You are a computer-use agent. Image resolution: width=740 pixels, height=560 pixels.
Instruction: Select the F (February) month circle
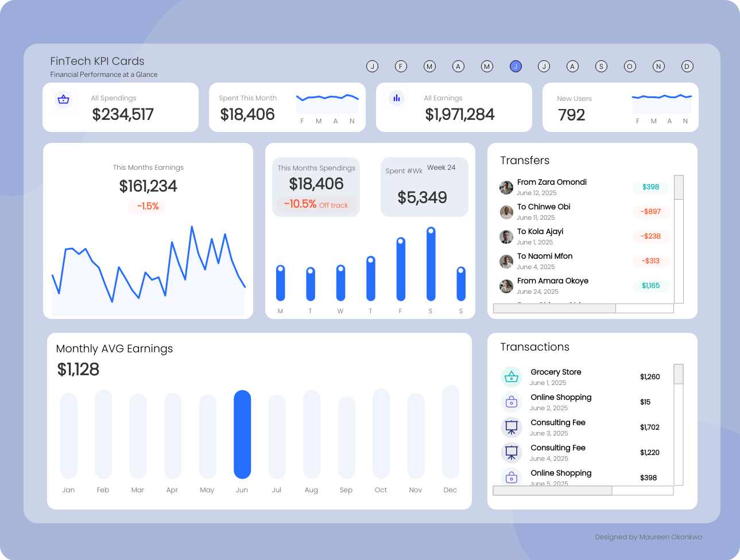tap(401, 67)
